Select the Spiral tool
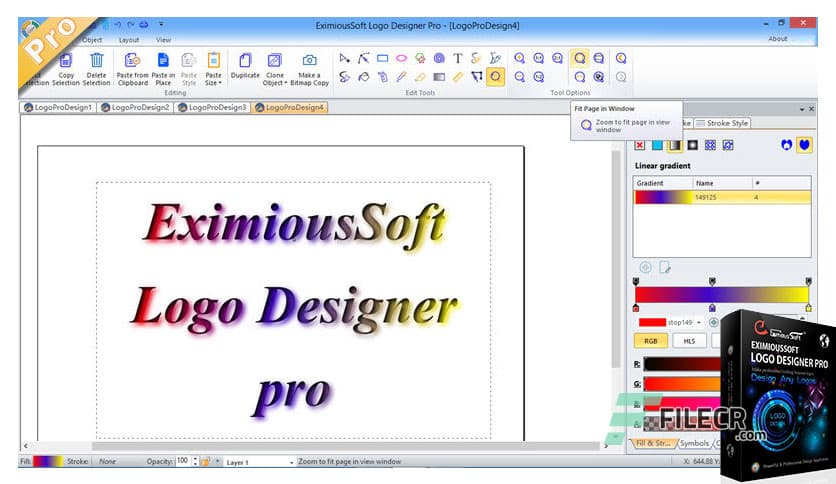 [439, 58]
